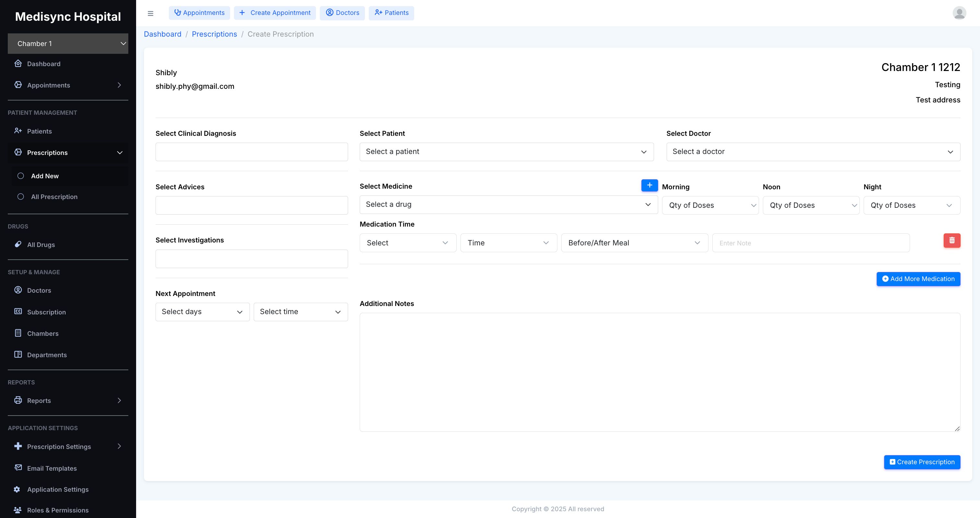Click the Enter Note input field

point(810,243)
